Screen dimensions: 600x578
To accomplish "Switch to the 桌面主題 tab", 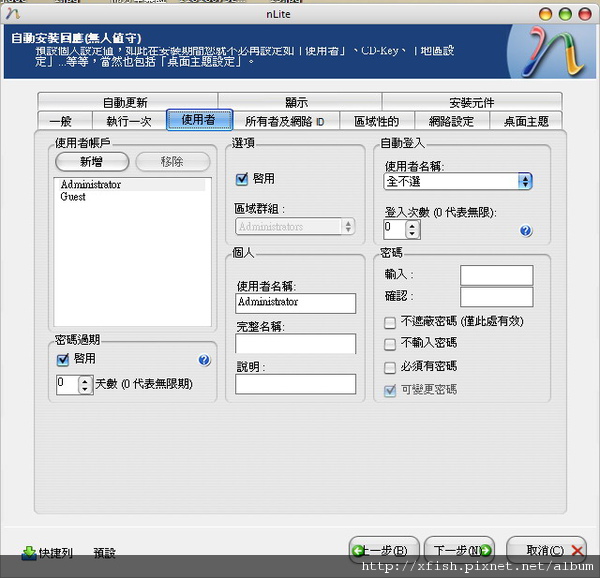I will coord(526,121).
